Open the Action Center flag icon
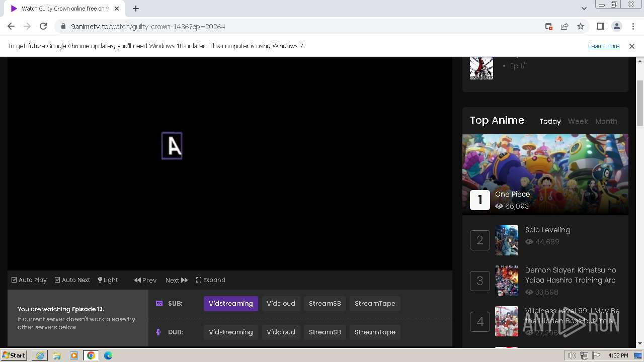Viewport: 644px width, 362px height. click(596, 355)
